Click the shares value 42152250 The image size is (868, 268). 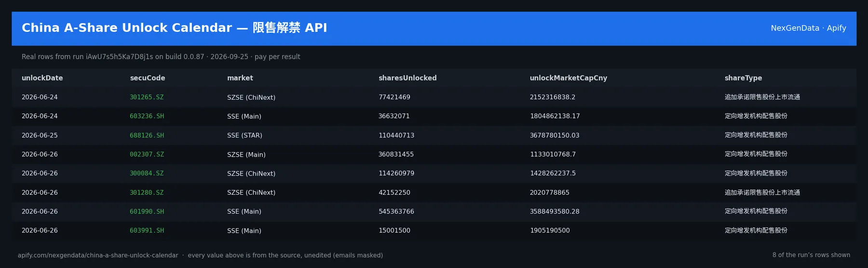tap(394, 192)
